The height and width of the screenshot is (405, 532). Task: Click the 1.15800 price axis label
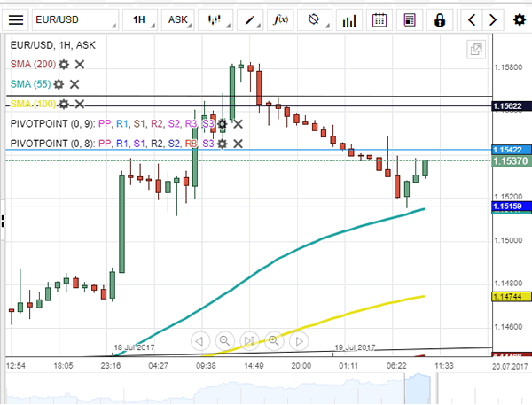click(508, 67)
